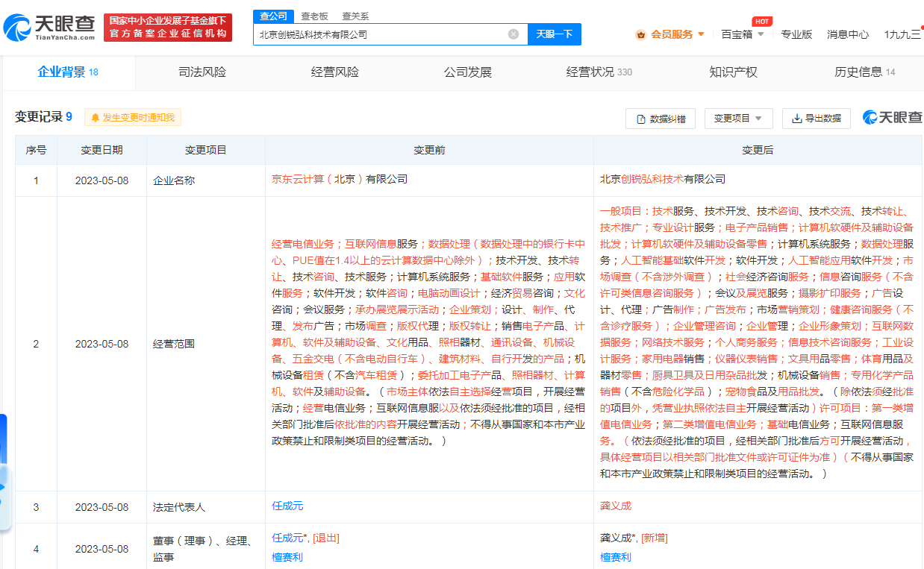Click the 变更记录 9 section heading
Screen dimensions: 924x569
point(44,117)
